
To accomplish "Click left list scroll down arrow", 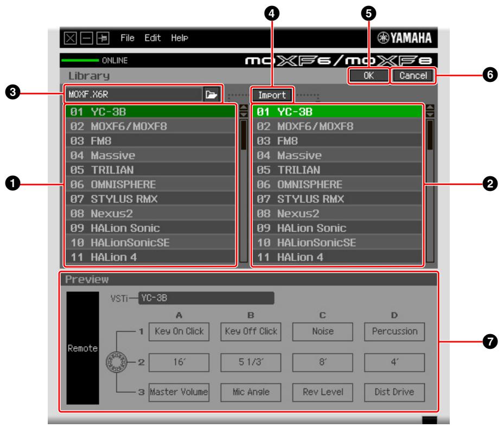I will pyautogui.click(x=244, y=114).
